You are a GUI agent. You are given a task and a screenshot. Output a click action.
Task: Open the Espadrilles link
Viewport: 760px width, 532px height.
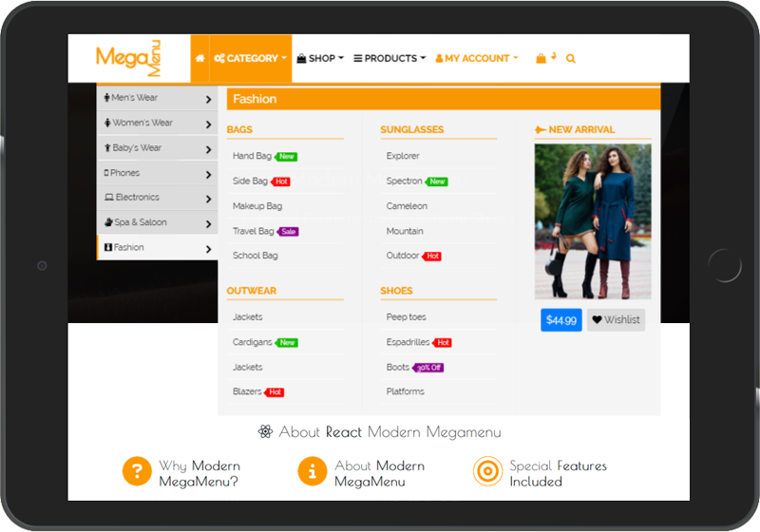coord(408,342)
